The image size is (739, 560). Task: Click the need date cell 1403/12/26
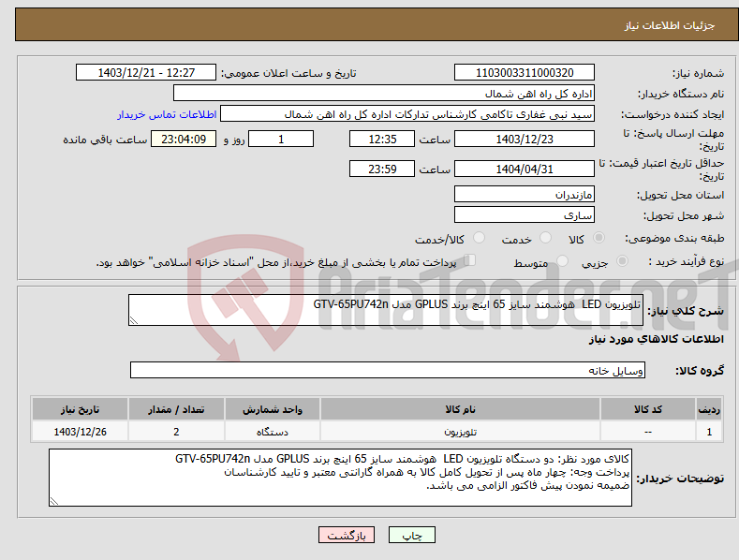click(x=80, y=432)
